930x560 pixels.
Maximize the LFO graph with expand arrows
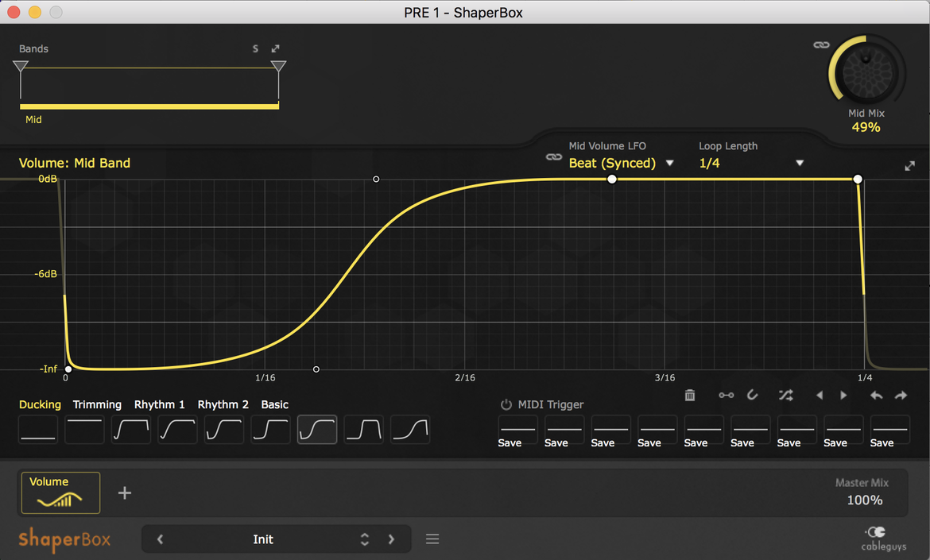pos(910,166)
